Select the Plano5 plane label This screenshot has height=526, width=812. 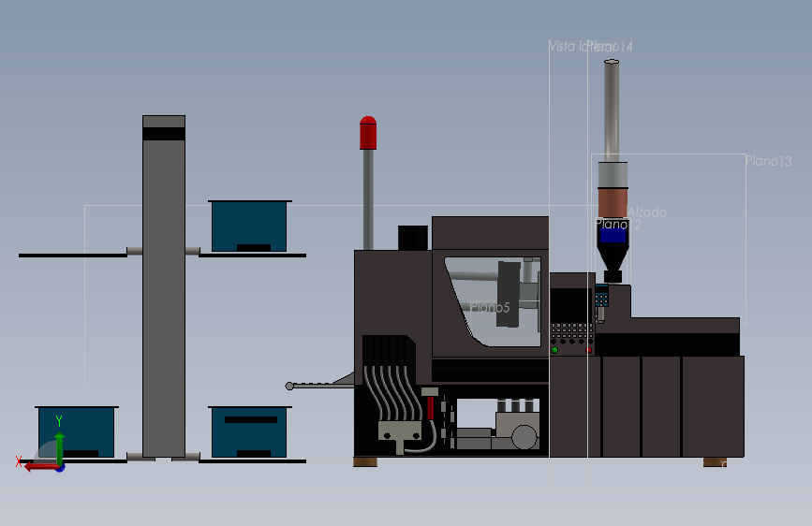[490, 308]
